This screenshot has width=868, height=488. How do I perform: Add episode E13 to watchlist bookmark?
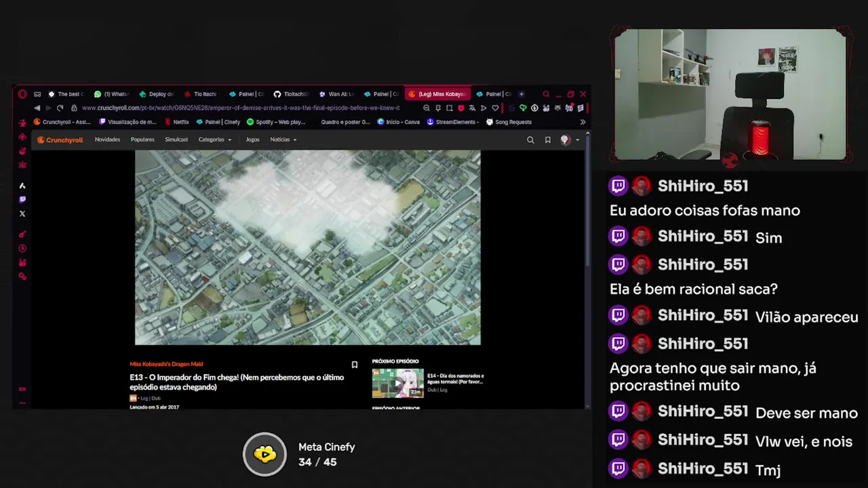(x=354, y=365)
